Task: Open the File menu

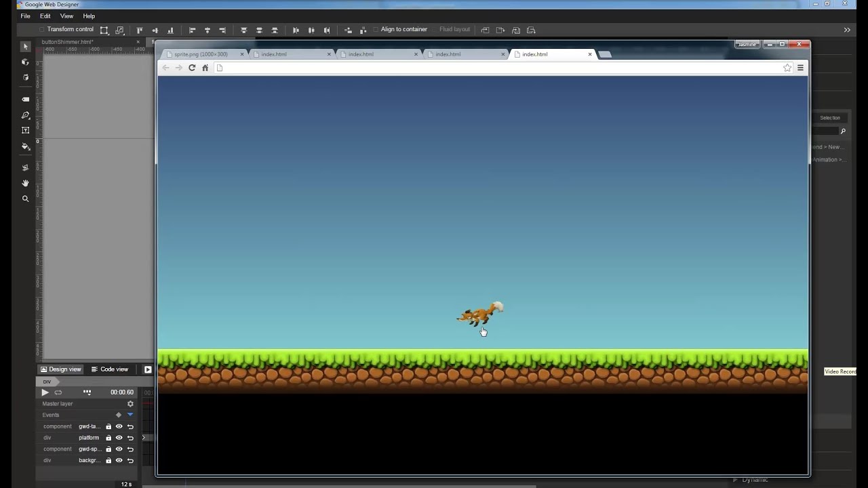Action: point(25,16)
